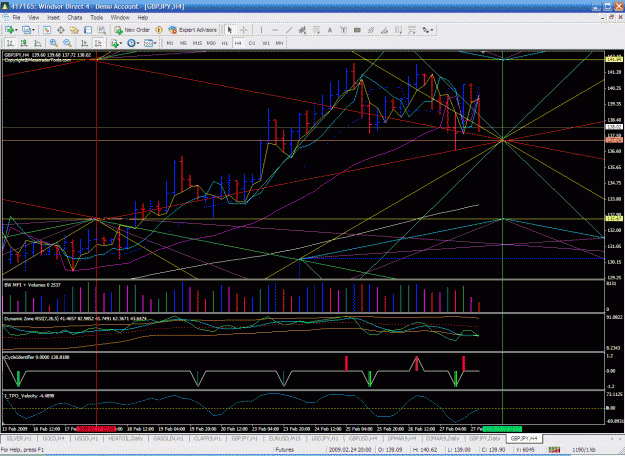Switch to the SILVER,H1 chart tab
The width and height of the screenshot is (625, 456).
[x=19, y=438]
